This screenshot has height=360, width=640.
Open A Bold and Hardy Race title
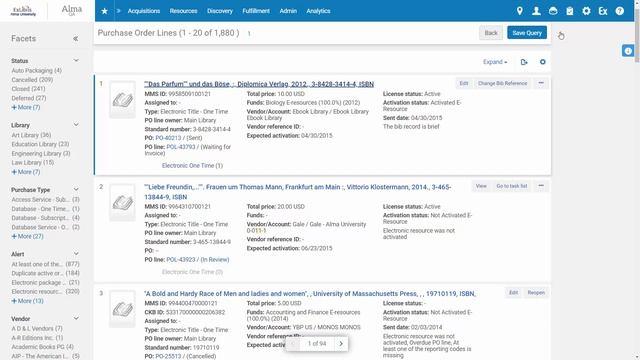(310, 293)
